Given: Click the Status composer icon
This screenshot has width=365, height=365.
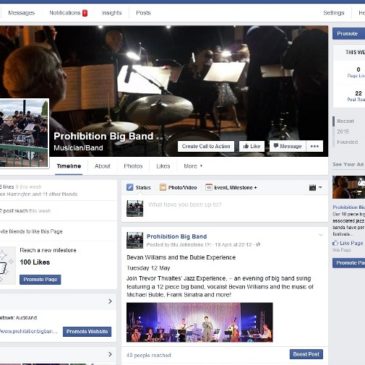Looking at the screenshot, I should 130,188.
